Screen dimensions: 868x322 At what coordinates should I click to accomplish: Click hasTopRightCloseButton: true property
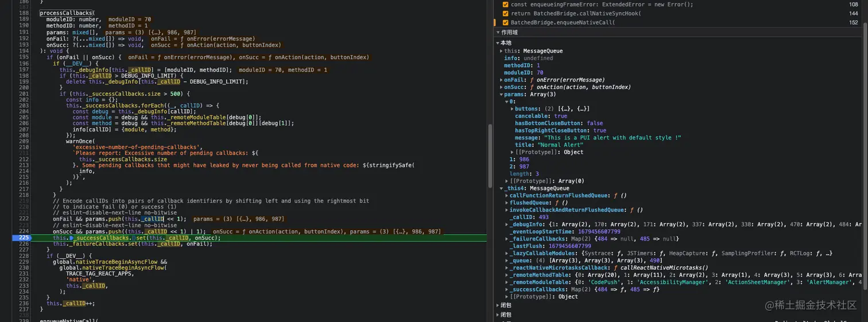(x=560, y=130)
